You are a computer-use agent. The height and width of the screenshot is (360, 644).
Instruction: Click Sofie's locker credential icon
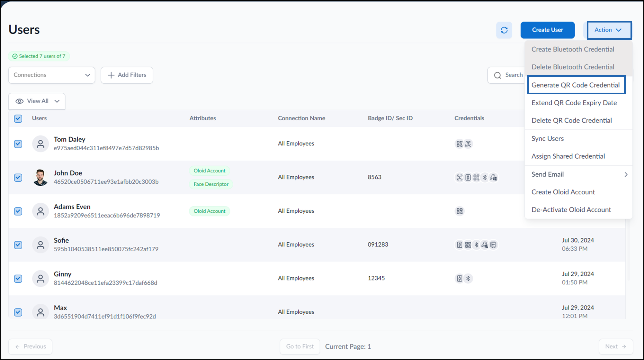pyautogui.click(x=493, y=245)
